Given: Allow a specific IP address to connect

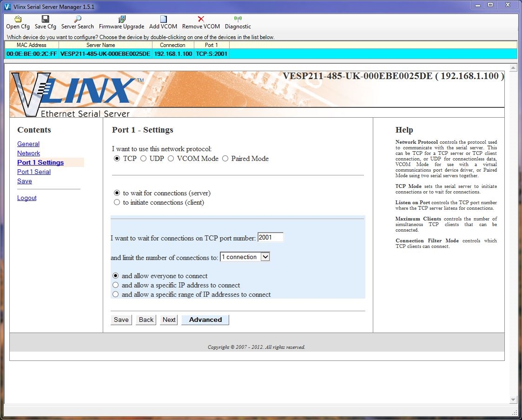Looking at the screenshot, I should click(x=116, y=285).
